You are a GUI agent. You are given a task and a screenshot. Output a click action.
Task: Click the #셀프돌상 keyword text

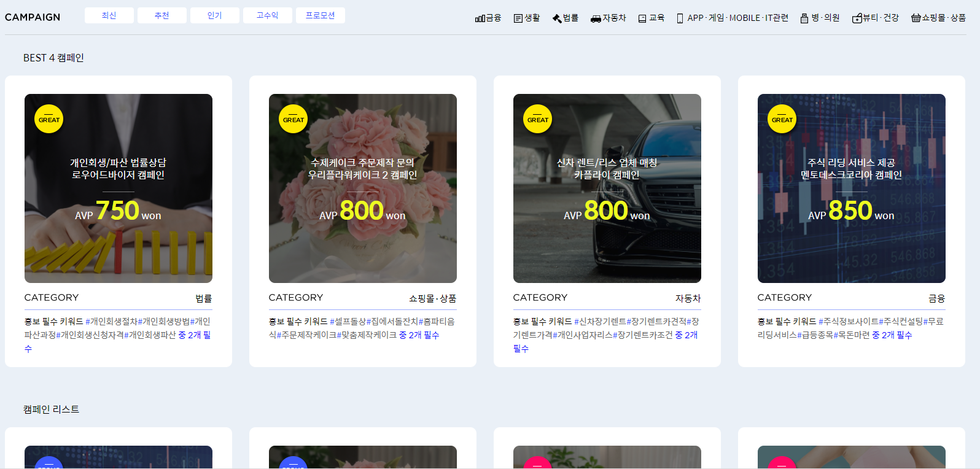tap(348, 322)
